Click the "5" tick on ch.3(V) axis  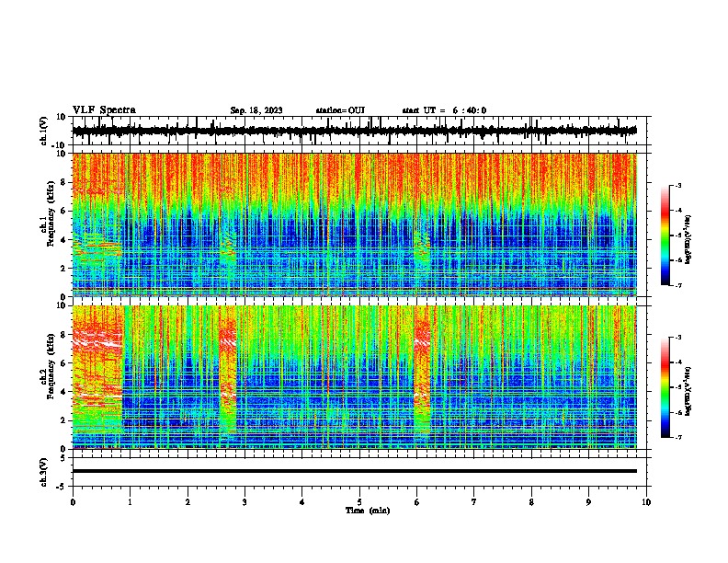(x=64, y=458)
